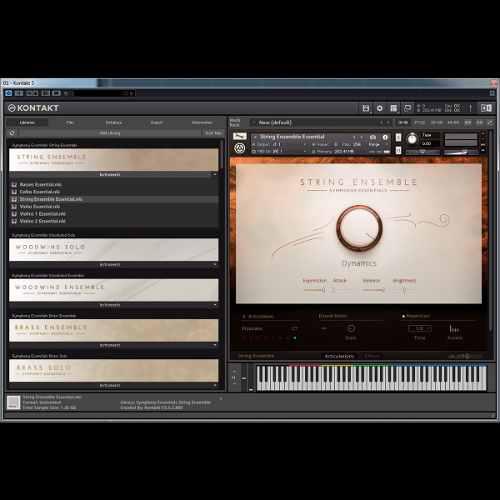
Task: Click the exclamation mark restart engine icon
Action: (x=471, y=108)
